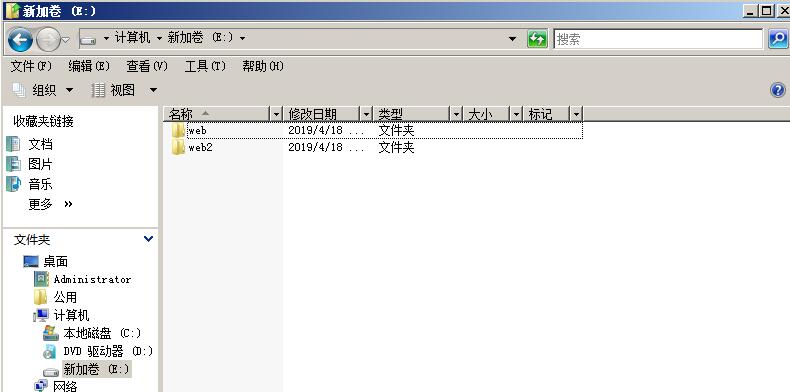Click the magnifier search button
790x392 pixels.
coord(778,39)
